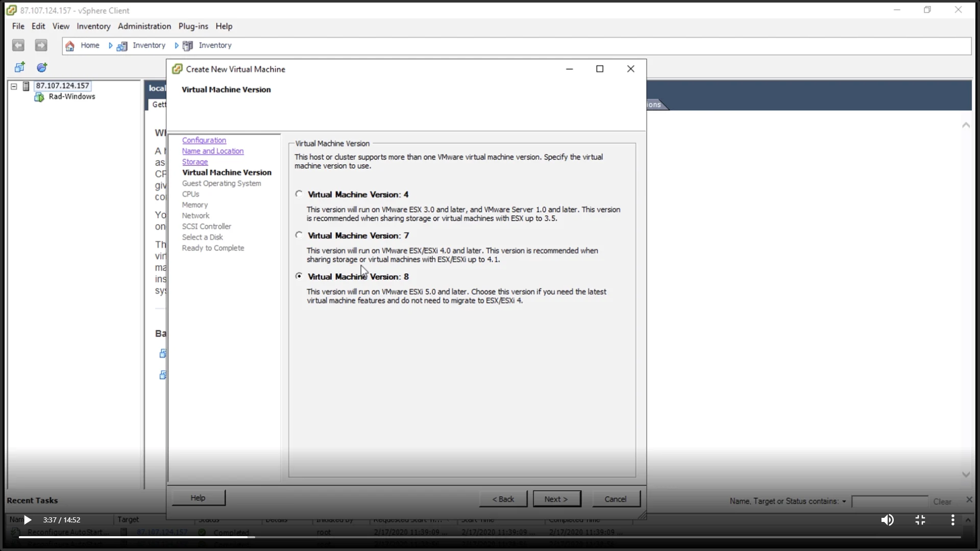Open the Plug-ins menu
980x551 pixels.
click(x=193, y=26)
